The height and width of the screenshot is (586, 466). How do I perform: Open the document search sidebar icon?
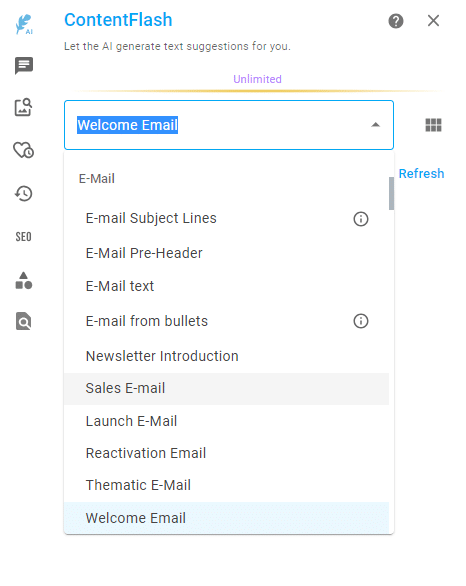click(24, 321)
